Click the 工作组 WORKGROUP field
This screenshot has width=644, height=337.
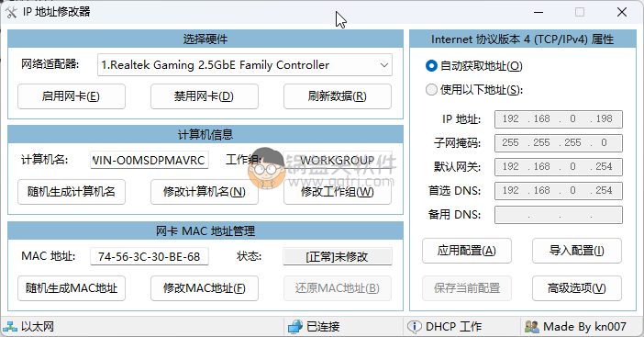[x=338, y=160]
